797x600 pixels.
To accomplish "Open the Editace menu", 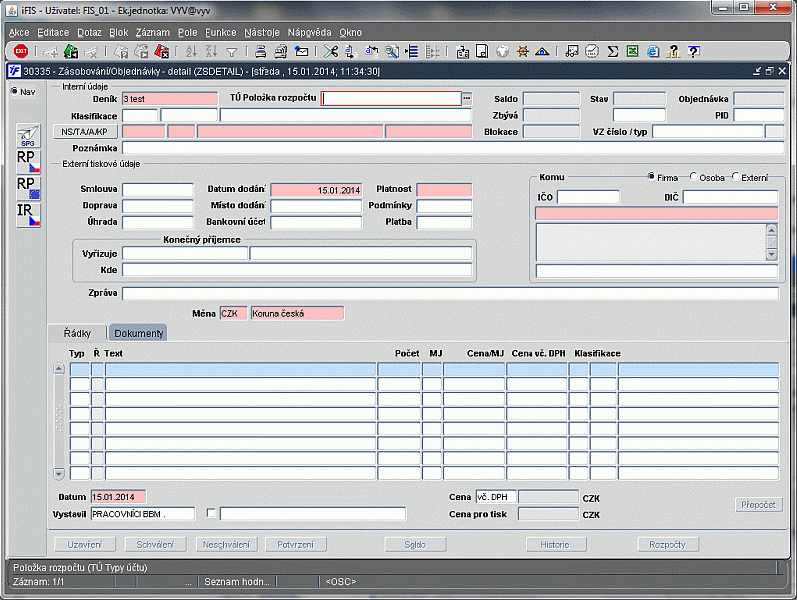I will click(53, 33).
